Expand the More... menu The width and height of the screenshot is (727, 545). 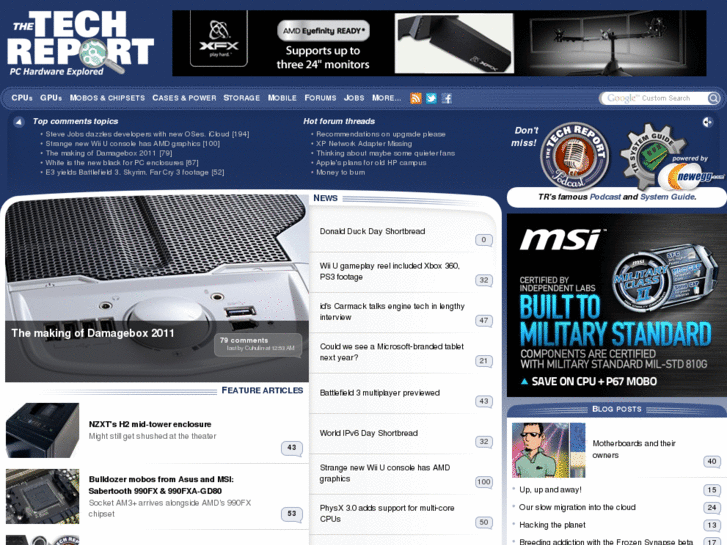(386, 98)
